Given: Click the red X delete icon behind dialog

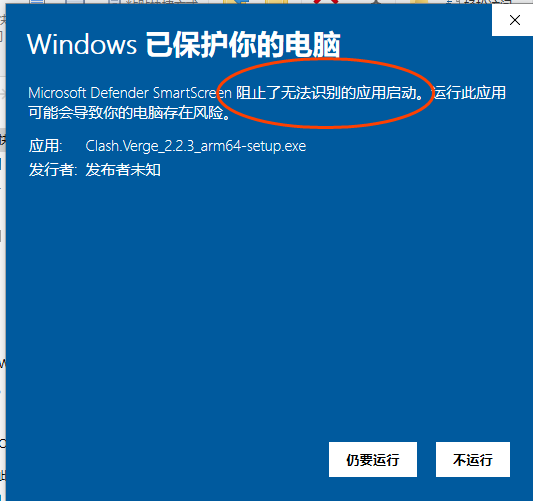Looking at the screenshot, I should pyautogui.click(x=326, y=2).
